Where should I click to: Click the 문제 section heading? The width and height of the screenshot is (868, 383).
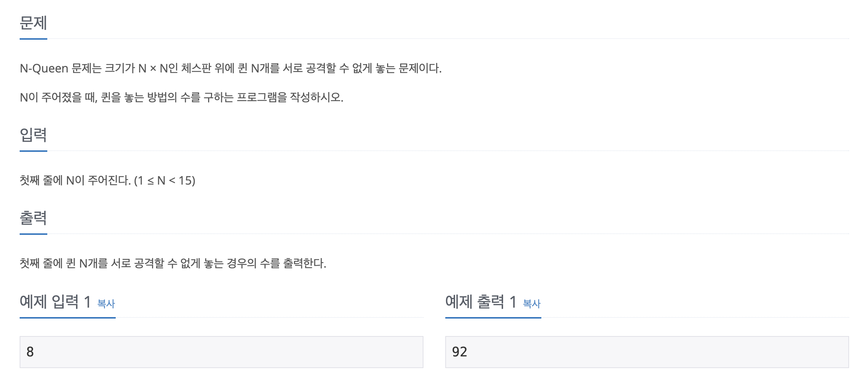pyautogui.click(x=33, y=23)
